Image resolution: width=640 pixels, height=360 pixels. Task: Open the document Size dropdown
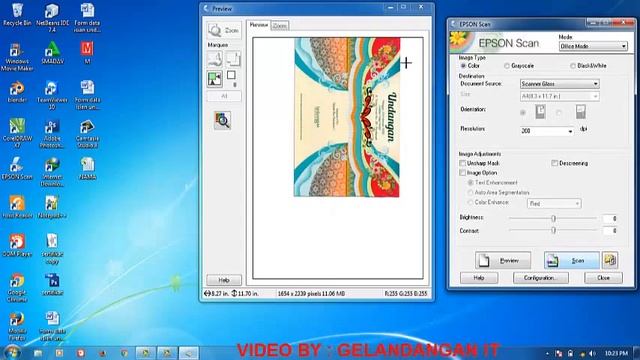tap(560, 96)
